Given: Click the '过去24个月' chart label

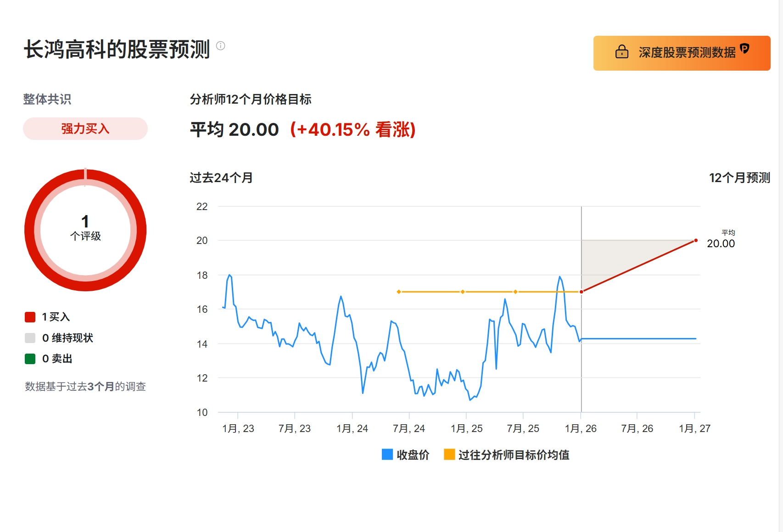Looking at the screenshot, I should [x=221, y=177].
